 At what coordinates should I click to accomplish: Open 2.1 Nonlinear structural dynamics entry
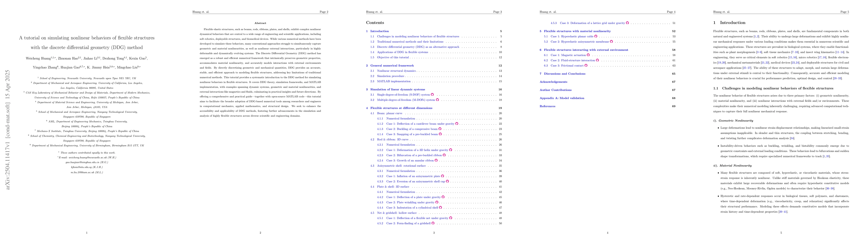393,71
